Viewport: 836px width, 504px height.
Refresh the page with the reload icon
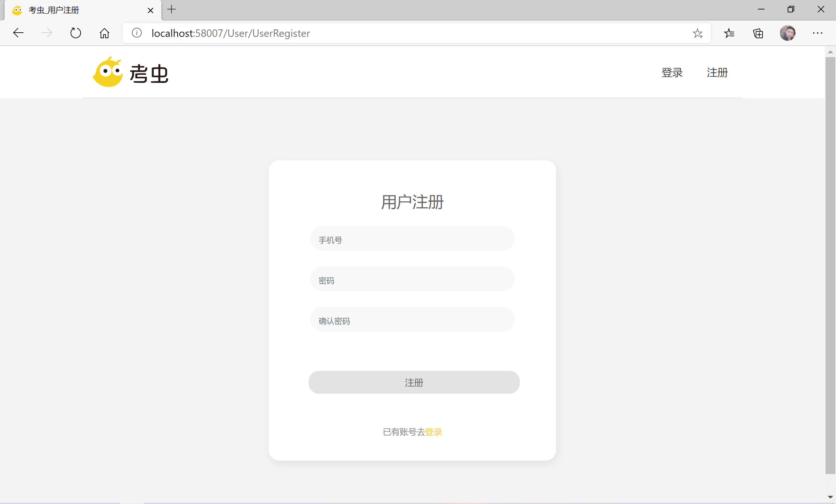tap(75, 33)
